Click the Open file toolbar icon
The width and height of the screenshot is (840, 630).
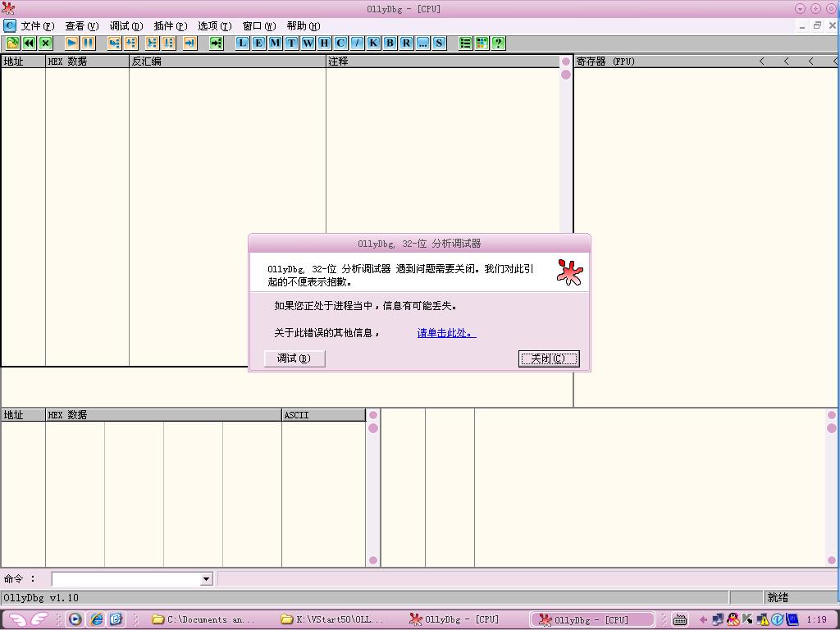point(12,43)
